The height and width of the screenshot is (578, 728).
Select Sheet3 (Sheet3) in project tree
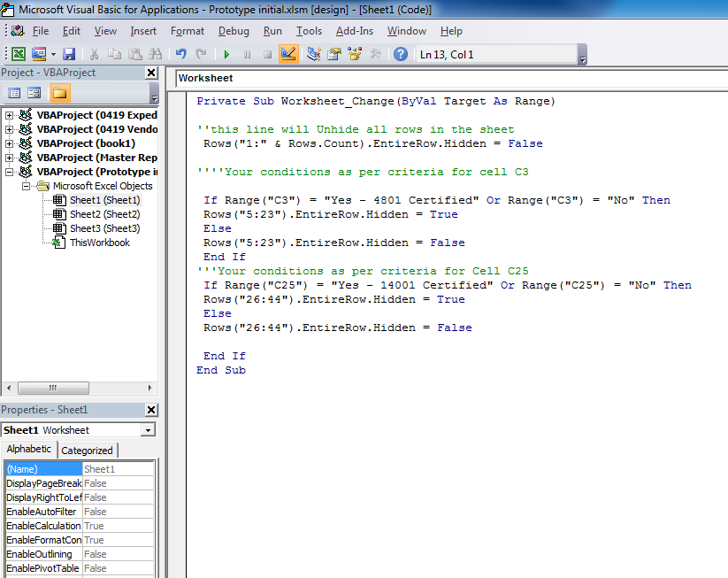pyautogui.click(x=105, y=228)
